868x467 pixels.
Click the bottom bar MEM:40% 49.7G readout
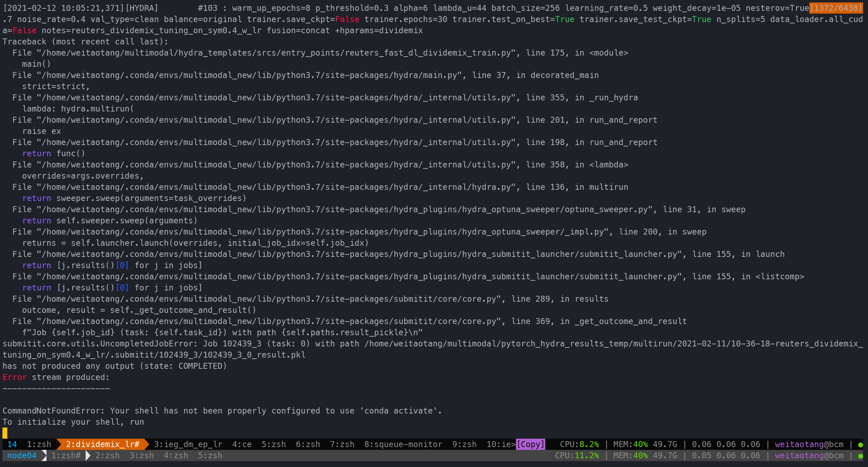point(645,455)
